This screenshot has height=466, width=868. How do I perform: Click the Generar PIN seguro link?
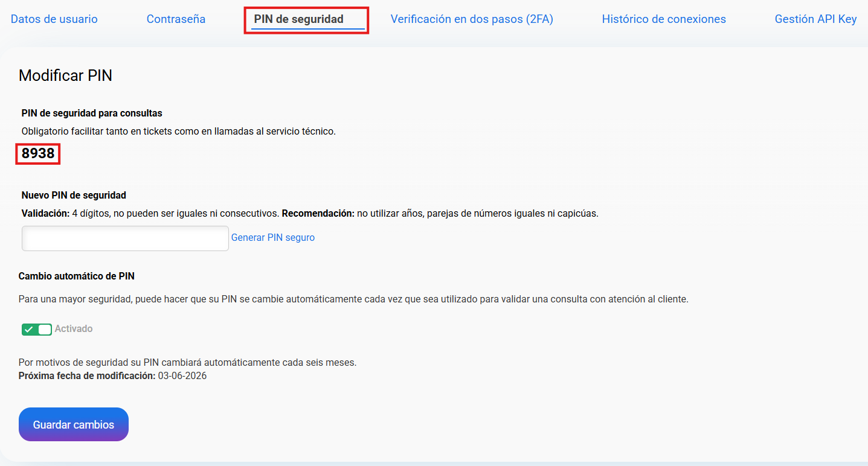click(x=273, y=238)
